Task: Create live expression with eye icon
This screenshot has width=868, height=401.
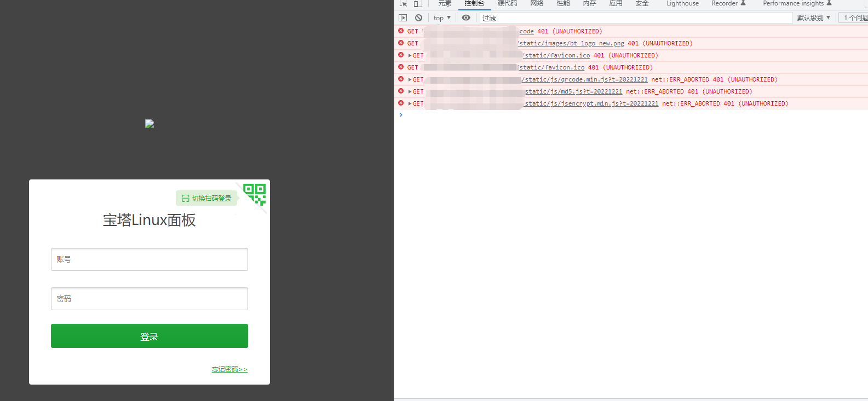Action: click(x=466, y=18)
